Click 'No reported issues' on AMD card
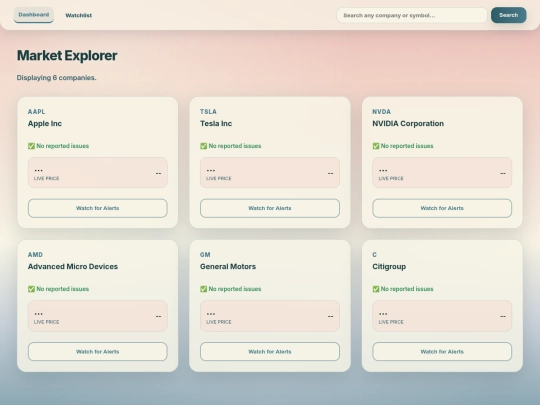Screen dimensions: 540x405 click(63, 289)
